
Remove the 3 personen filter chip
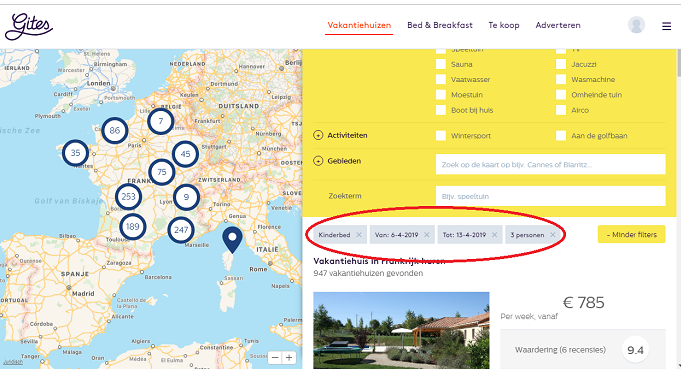[x=552, y=234]
